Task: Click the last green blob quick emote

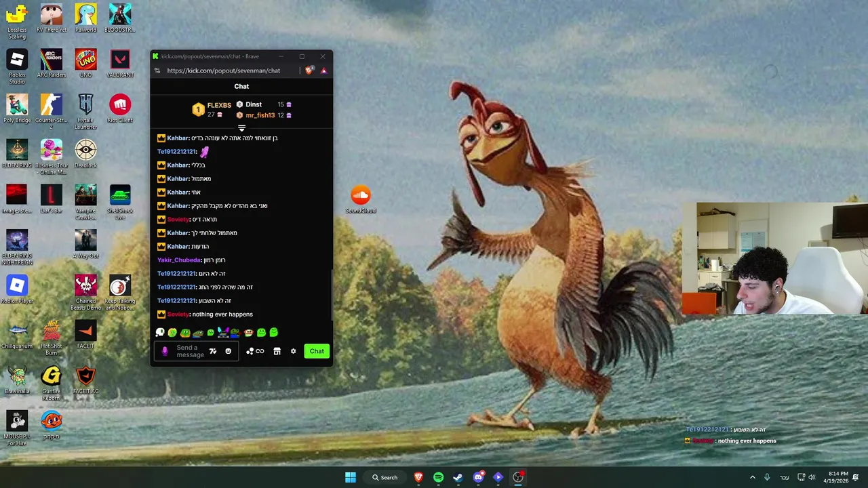Action: [274, 332]
